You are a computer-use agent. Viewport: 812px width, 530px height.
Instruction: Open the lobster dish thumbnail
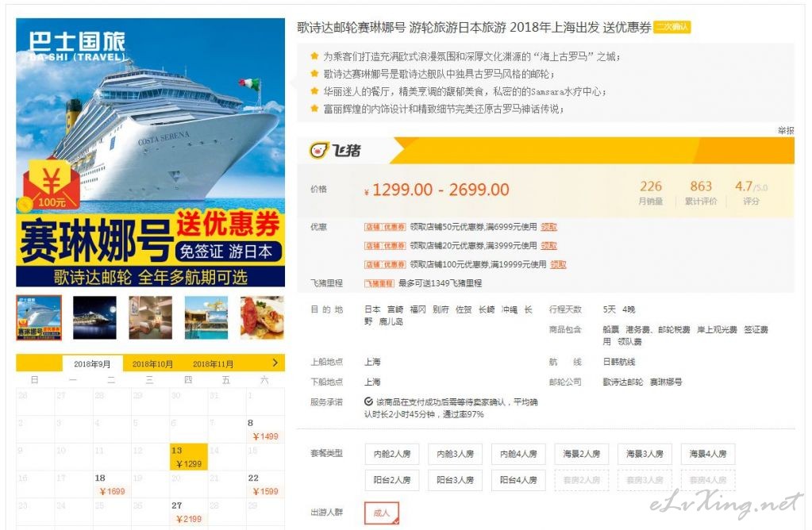[262, 317]
